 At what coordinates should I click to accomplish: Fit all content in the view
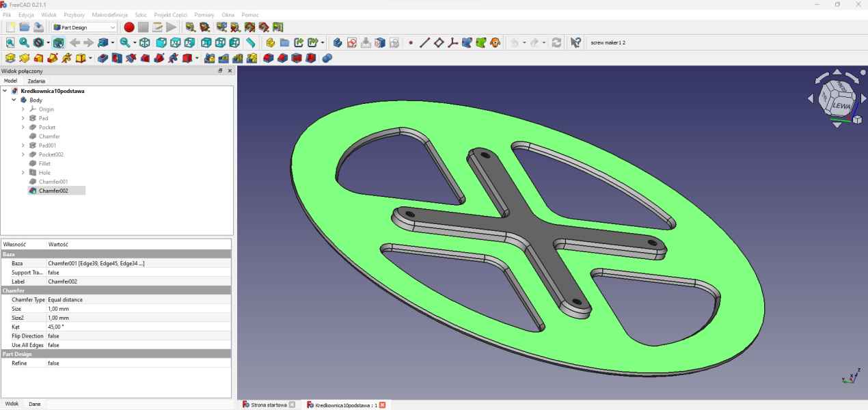click(10, 42)
